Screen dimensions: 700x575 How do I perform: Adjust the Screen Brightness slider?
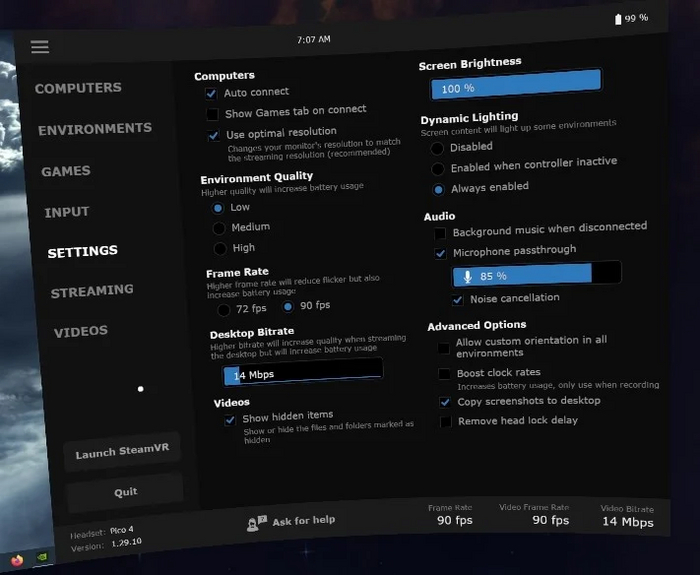coord(516,84)
